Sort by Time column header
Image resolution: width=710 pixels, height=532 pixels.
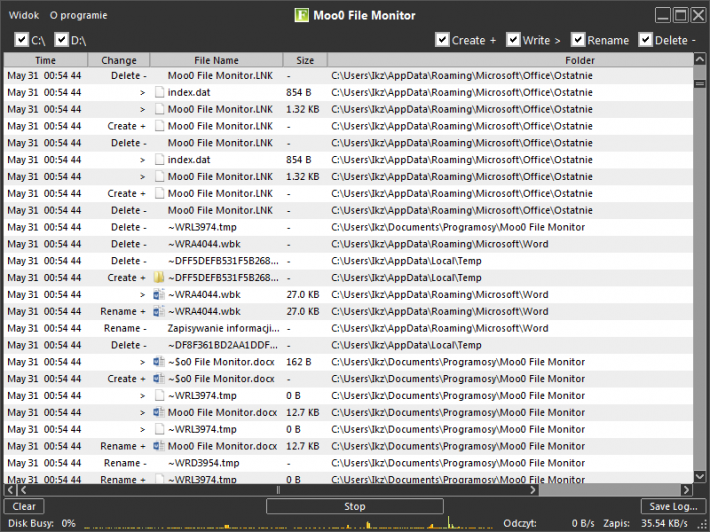46,60
